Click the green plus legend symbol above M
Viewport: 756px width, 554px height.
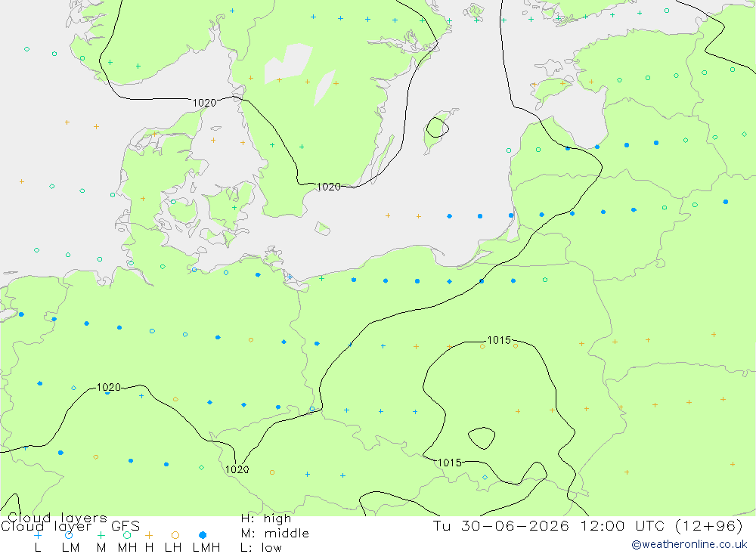(101, 535)
